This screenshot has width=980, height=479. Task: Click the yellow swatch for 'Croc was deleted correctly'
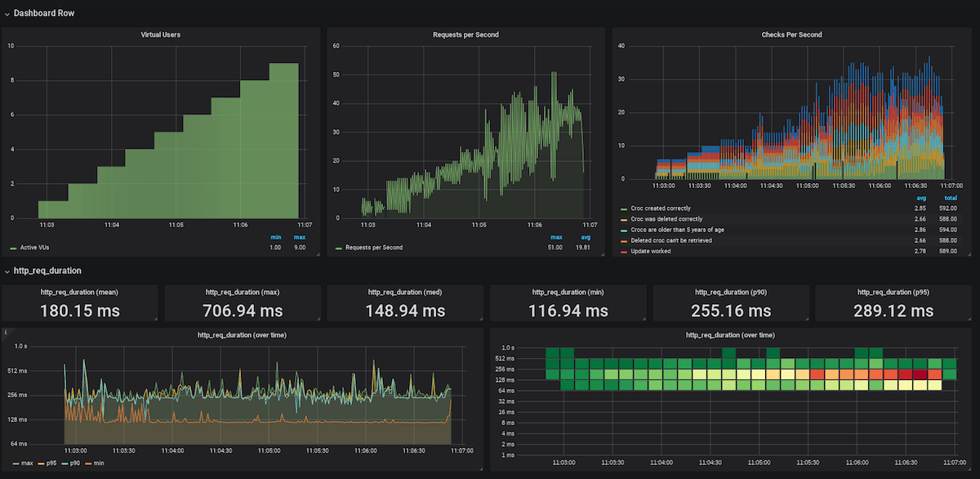(625, 219)
